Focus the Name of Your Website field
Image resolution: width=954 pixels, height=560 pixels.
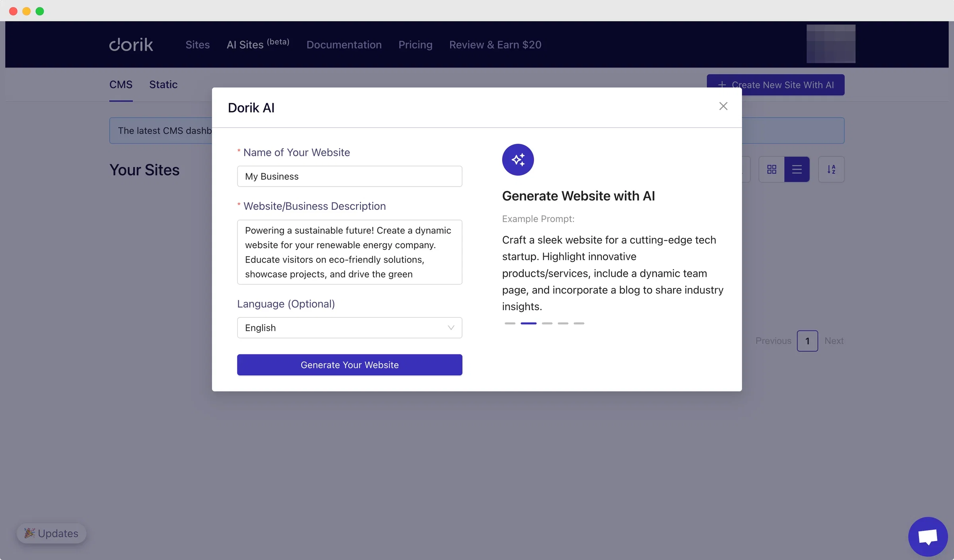pyautogui.click(x=350, y=176)
